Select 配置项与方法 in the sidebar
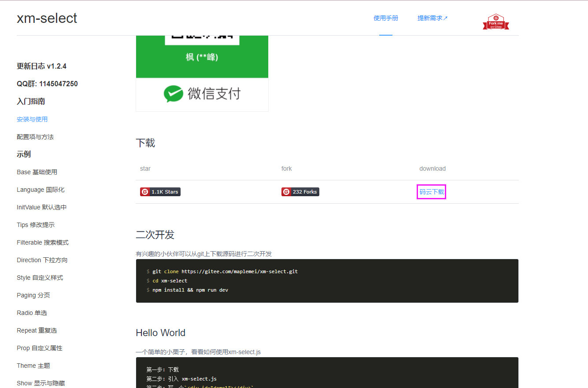 tap(35, 137)
